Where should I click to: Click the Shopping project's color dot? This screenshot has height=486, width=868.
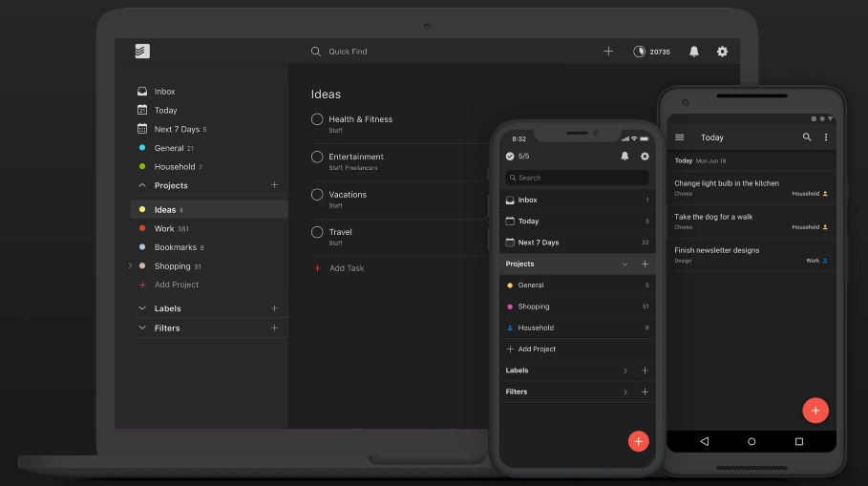(x=142, y=265)
